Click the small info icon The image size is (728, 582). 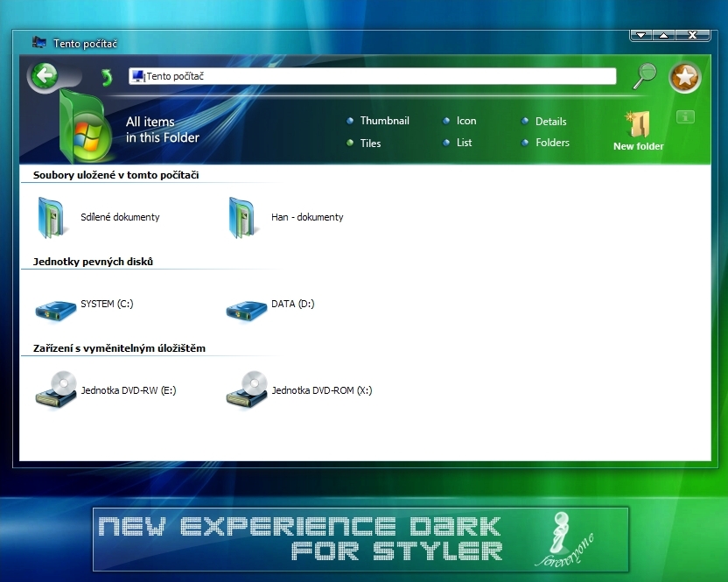tap(685, 116)
